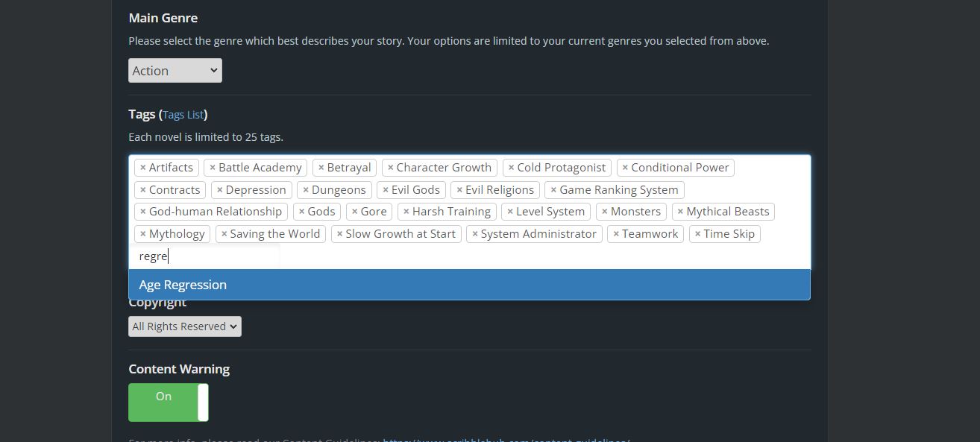The image size is (980, 442).
Task: Remove the Saving the World tag
Action: [224, 234]
